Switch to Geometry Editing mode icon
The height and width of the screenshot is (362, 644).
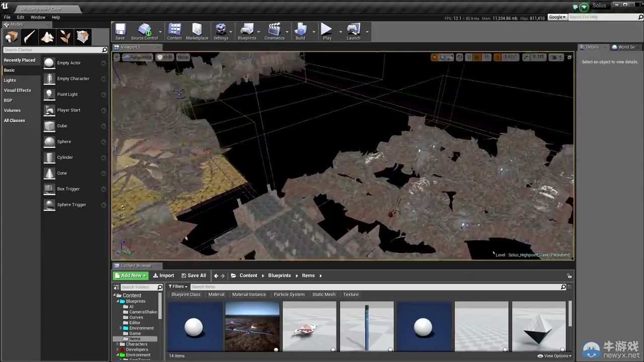(x=83, y=37)
